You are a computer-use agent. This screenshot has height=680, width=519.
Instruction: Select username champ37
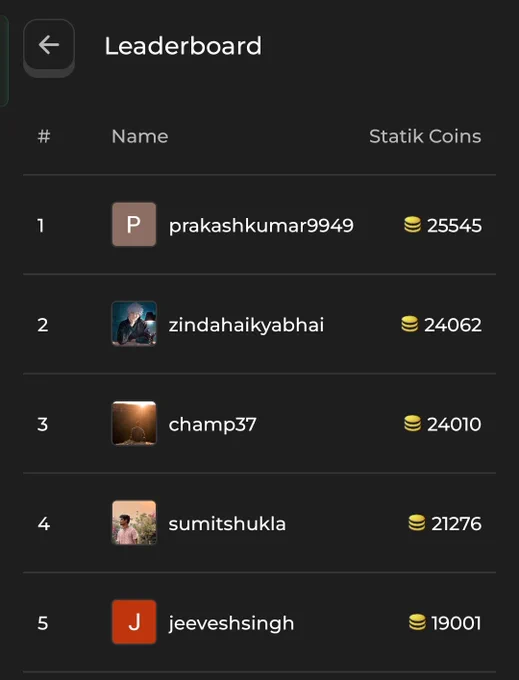tap(212, 425)
